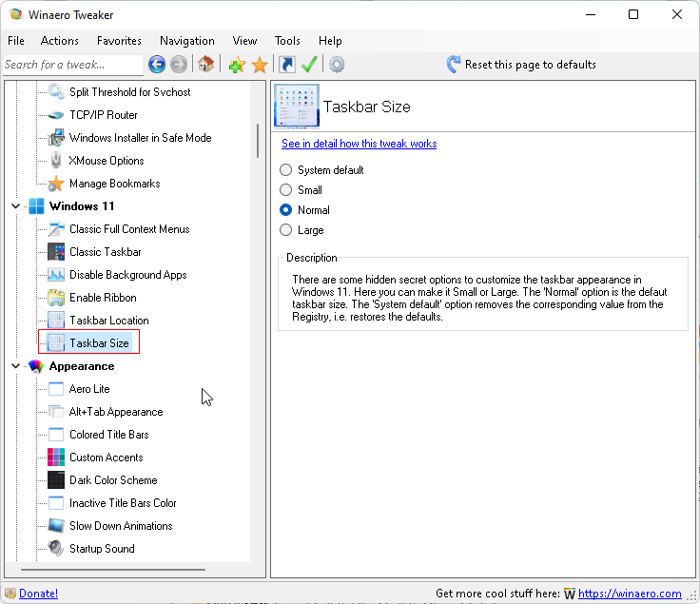The width and height of the screenshot is (700, 604).
Task: Click Disable Background Apps icon
Action: [x=56, y=275]
